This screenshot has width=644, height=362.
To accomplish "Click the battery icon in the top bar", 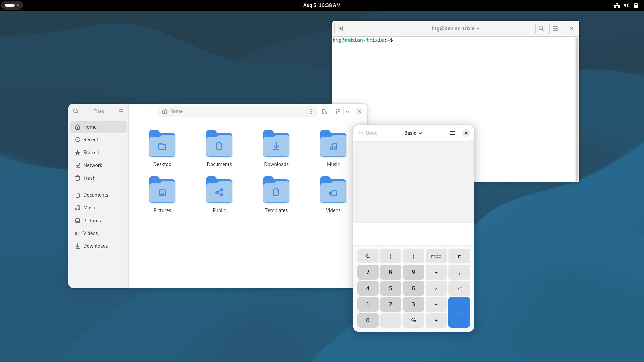I will (x=636, y=5).
